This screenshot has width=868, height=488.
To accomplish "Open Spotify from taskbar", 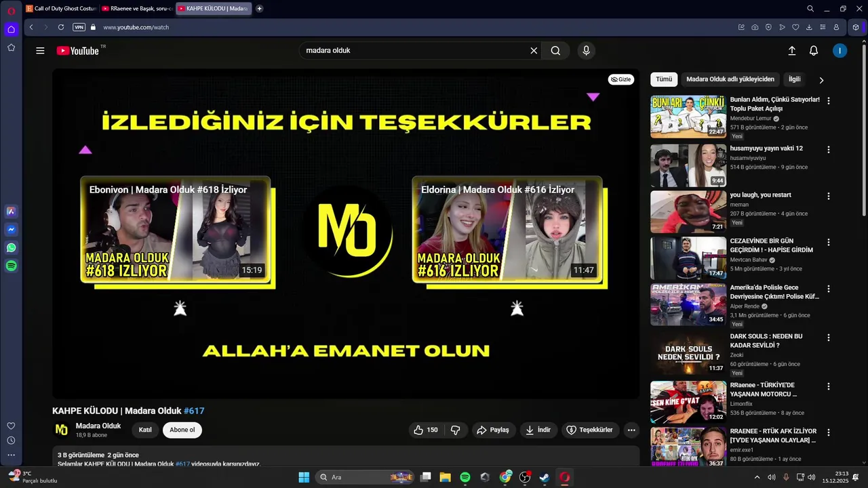I will tap(465, 477).
